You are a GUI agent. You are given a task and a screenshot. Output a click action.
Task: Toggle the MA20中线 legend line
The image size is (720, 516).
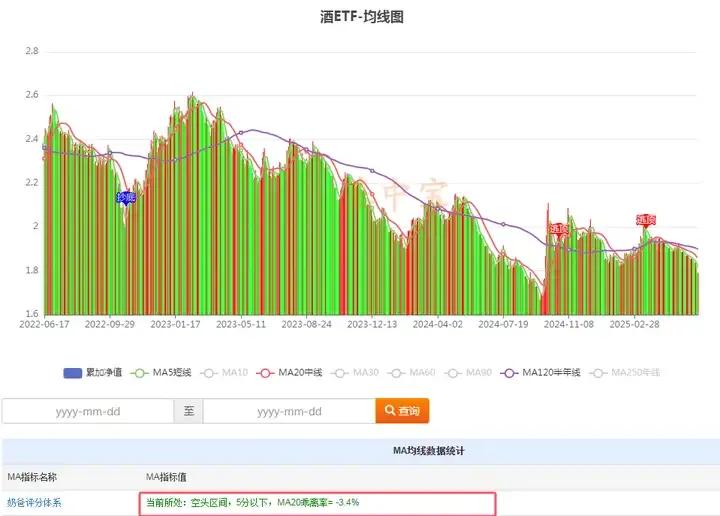[x=289, y=373]
